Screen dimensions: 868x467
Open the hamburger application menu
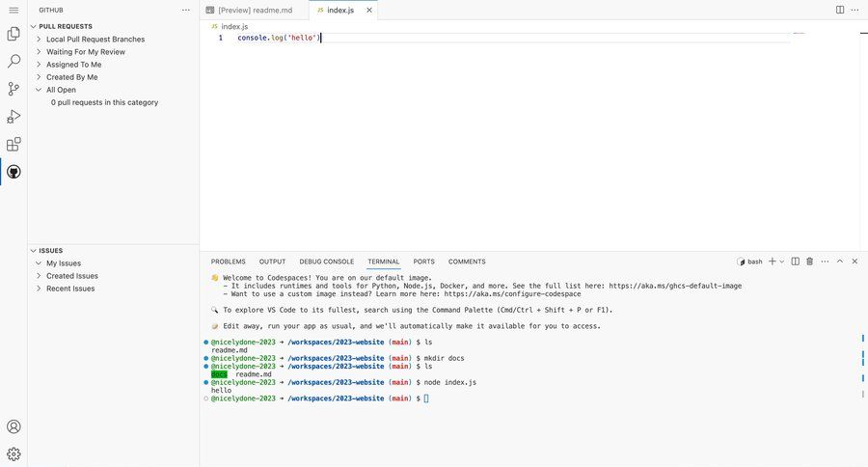[14, 10]
